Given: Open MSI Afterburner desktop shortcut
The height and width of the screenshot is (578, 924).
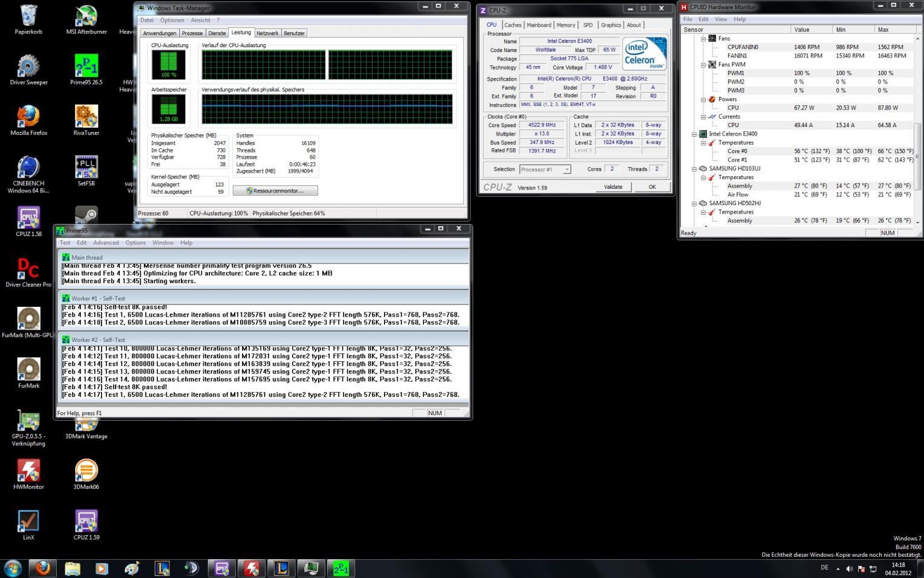Looking at the screenshot, I should coord(86,20).
